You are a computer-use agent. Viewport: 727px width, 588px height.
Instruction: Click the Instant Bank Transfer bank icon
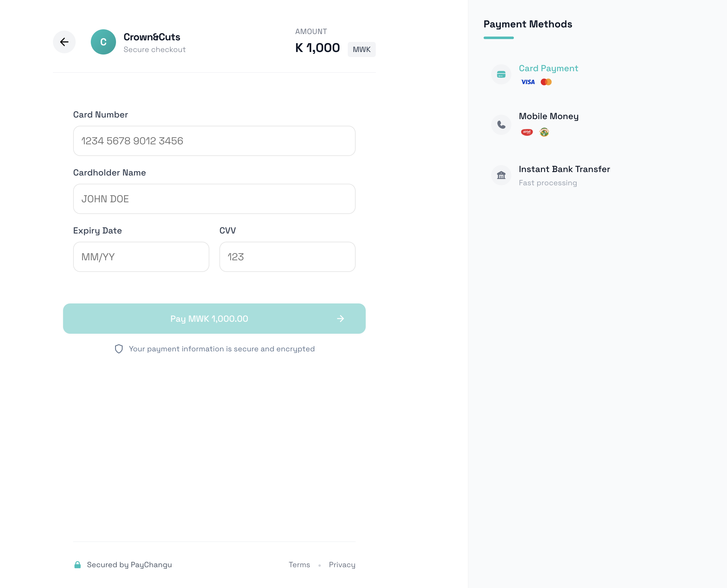tap(501, 175)
